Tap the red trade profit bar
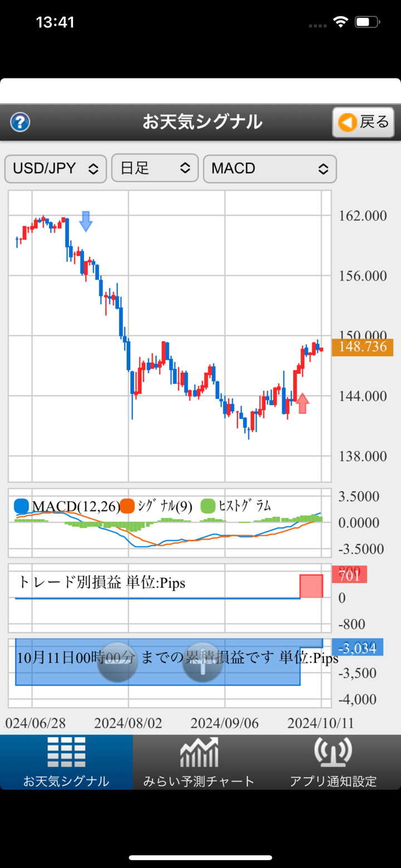Image resolution: width=401 pixels, height=868 pixels. pos(311,586)
